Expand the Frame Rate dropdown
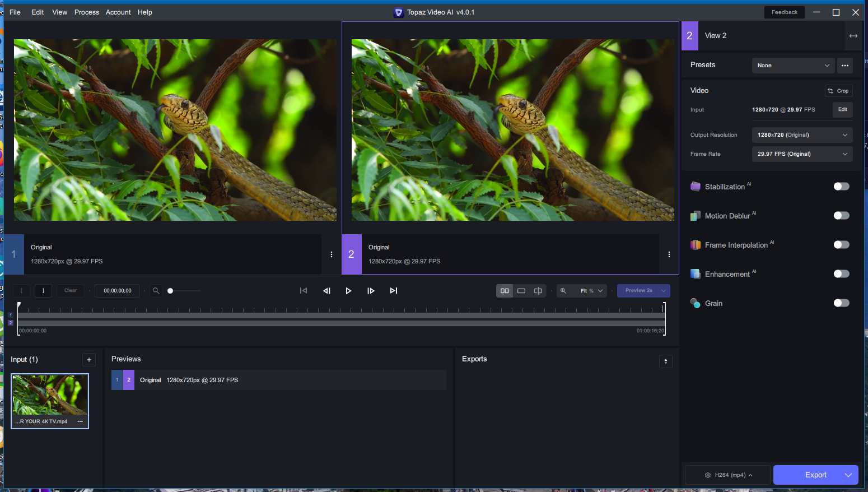Image resolution: width=868 pixels, height=492 pixels. (x=802, y=154)
